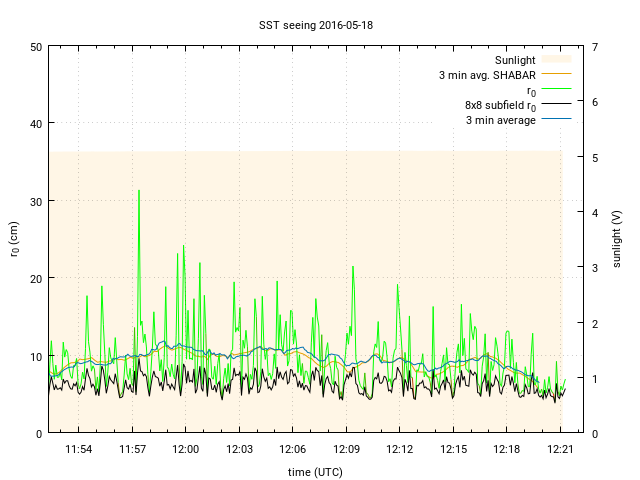Click the 50 tick on the left axis

pyautogui.click(x=35, y=47)
